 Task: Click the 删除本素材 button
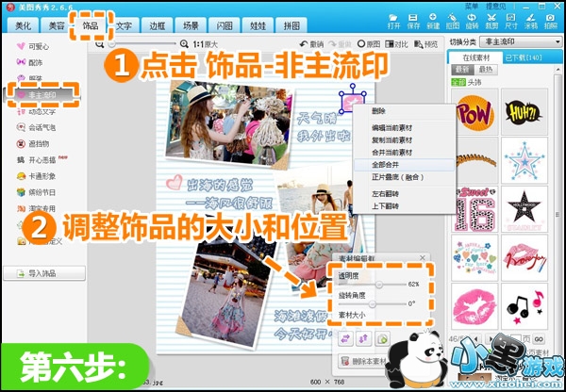click(x=363, y=361)
